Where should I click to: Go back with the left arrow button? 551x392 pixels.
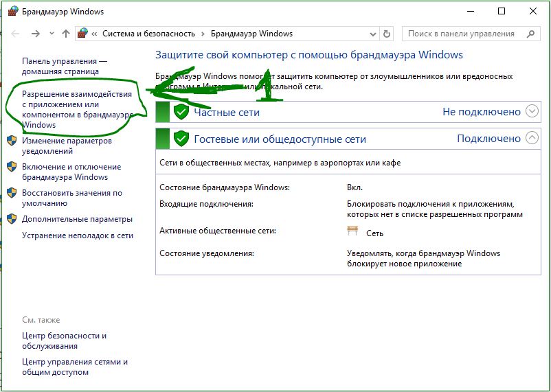15,34
